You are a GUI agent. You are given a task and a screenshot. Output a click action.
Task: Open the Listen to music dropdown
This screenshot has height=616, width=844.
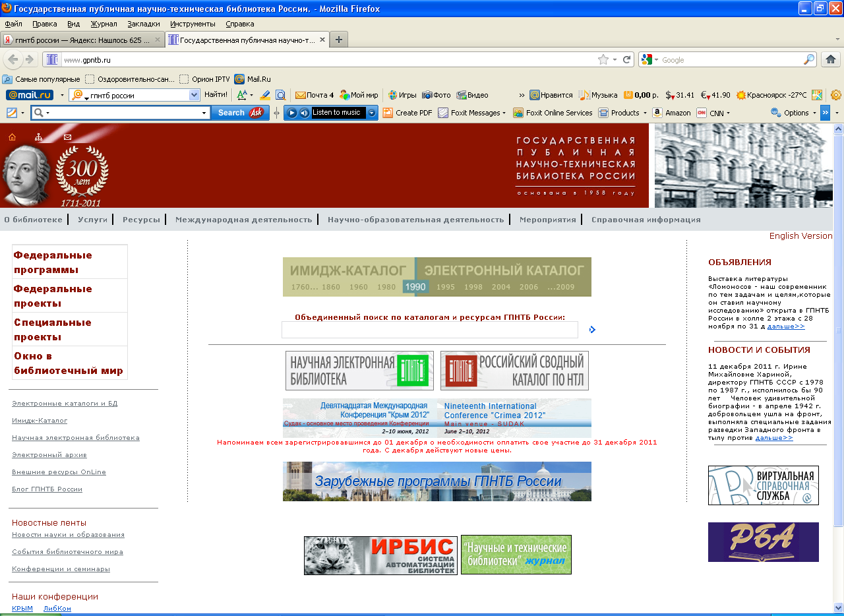[372, 113]
